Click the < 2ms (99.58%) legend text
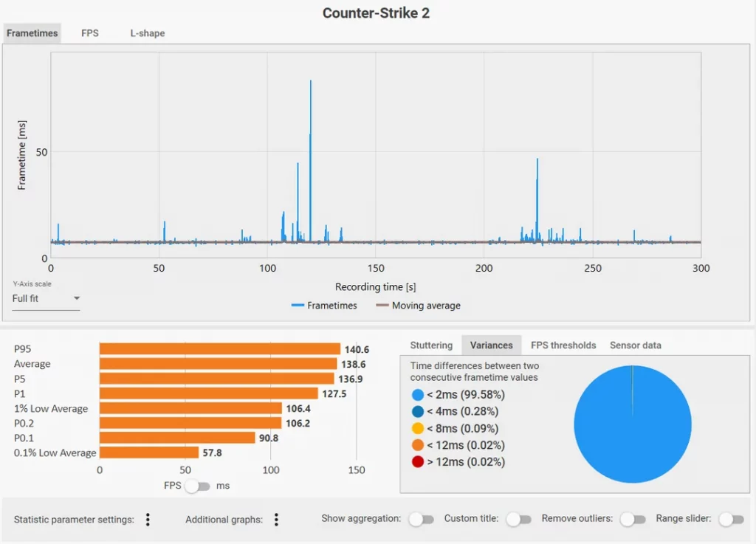This screenshot has height=544, width=756. tap(466, 395)
